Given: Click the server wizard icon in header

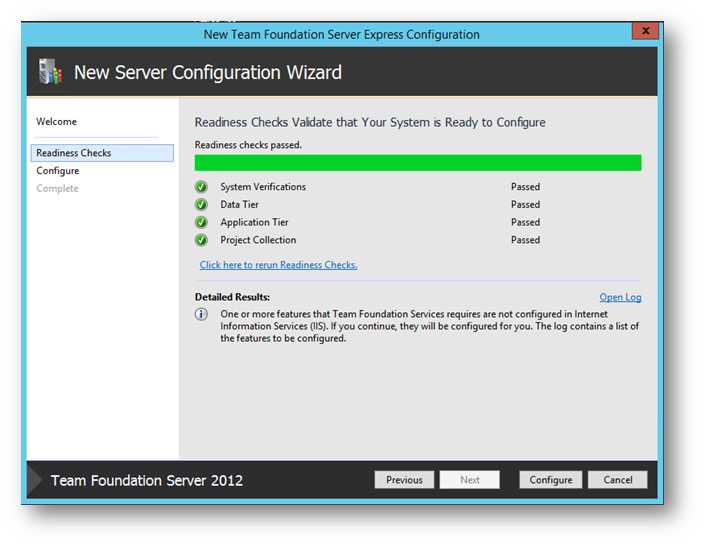Looking at the screenshot, I should click(50, 72).
